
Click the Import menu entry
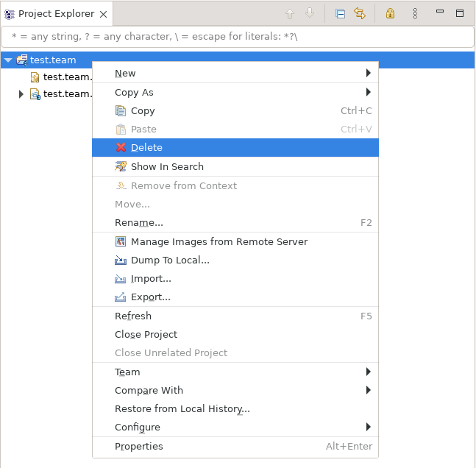(x=235, y=279)
